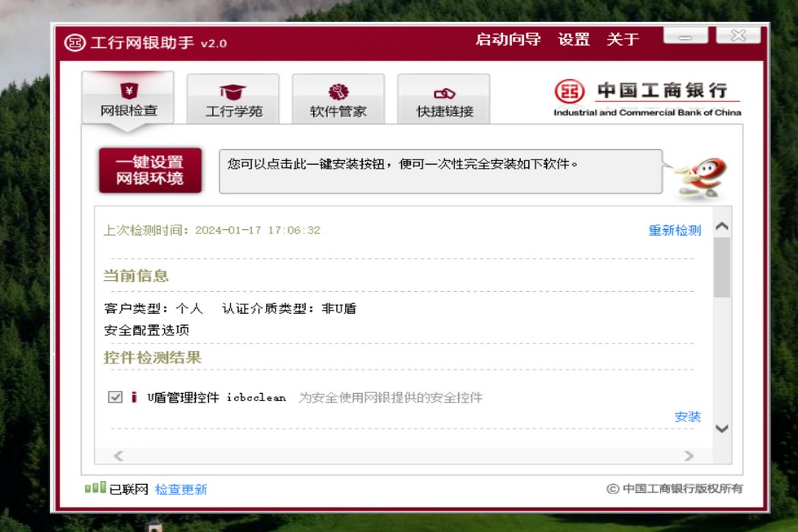Close the 工行网银助手 window
This screenshot has width=798, height=532.
[738, 35]
